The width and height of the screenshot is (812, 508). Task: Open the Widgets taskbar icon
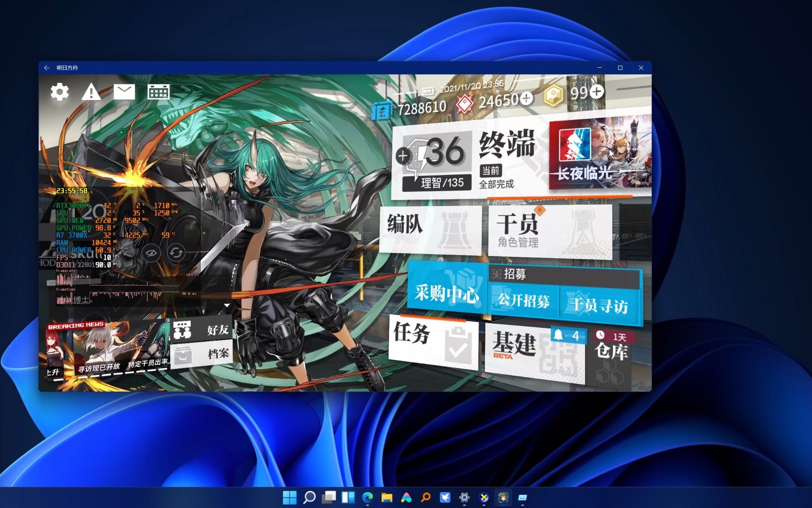pyautogui.click(x=348, y=497)
